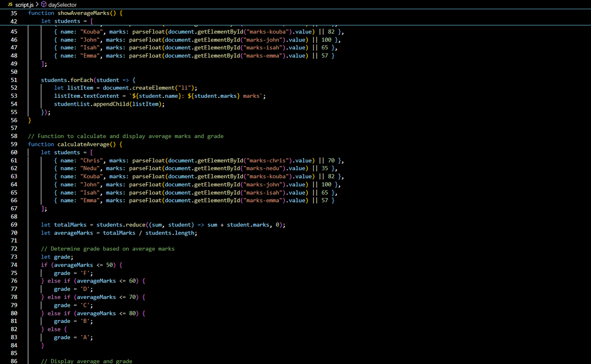The image size is (591, 364).
Task: Click sticky line 42 let students
Action: pos(67,21)
